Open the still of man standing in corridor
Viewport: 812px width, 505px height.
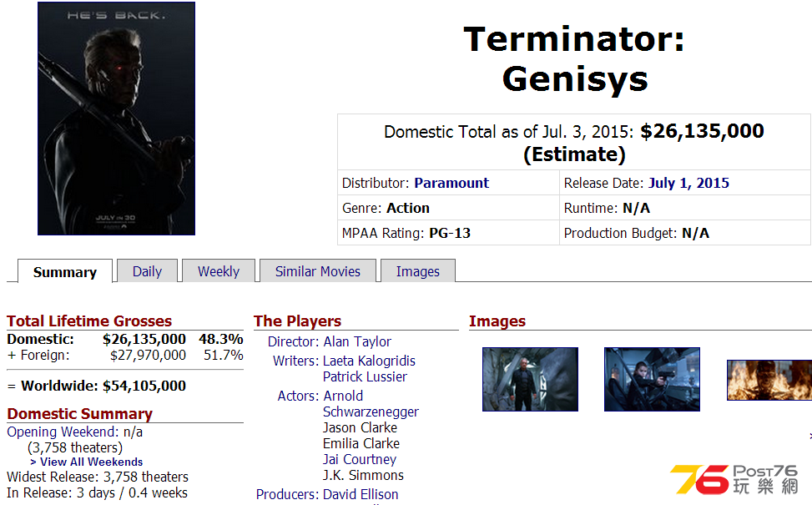click(530, 379)
